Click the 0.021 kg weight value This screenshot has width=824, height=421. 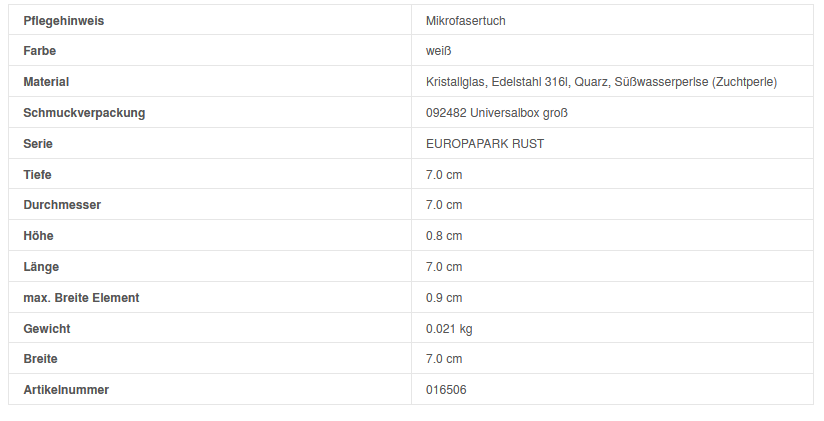pyautogui.click(x=449, y=328)
